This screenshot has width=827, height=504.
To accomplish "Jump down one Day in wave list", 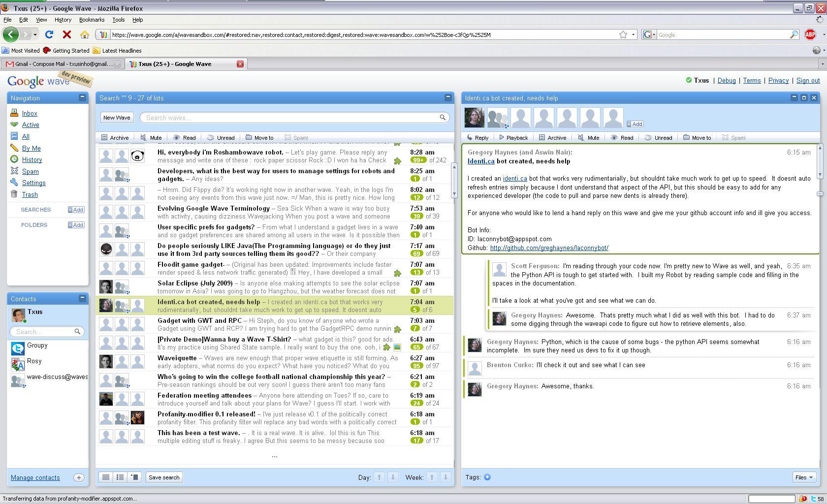I will tap(393, 477).
